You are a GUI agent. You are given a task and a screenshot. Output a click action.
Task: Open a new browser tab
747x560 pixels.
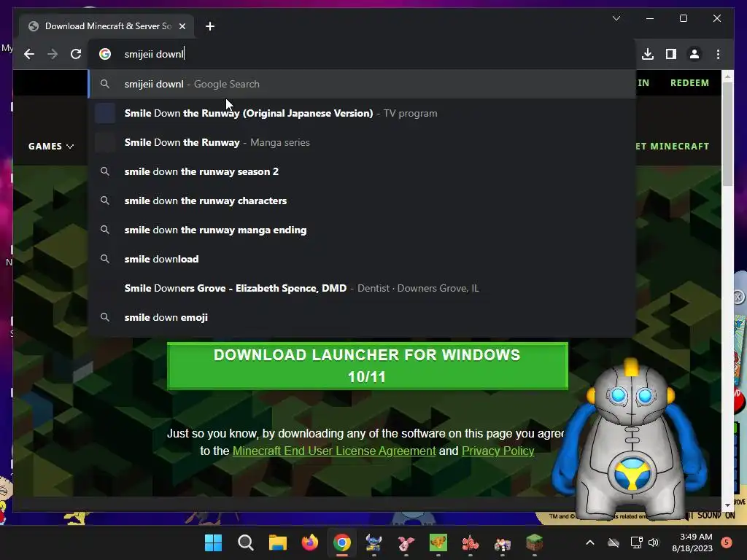click(209, 26)
